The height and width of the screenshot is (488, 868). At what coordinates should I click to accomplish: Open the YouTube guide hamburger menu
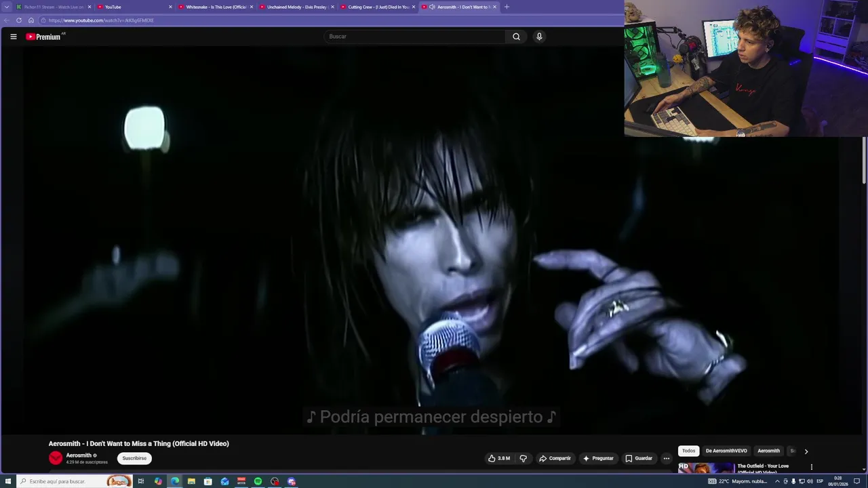(14, 37)
